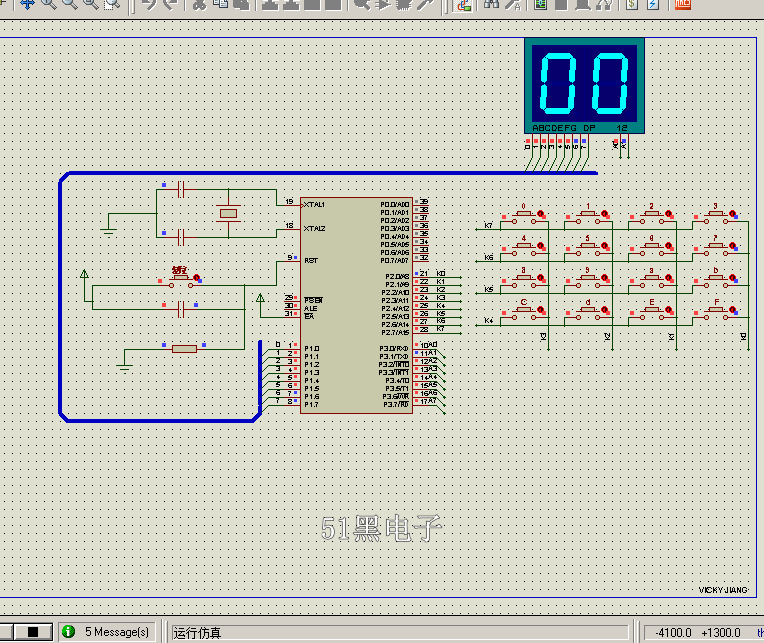This screenshot has height=643, width=764.
Task: Push keypad button labeled E
Action: pos(651,311)
